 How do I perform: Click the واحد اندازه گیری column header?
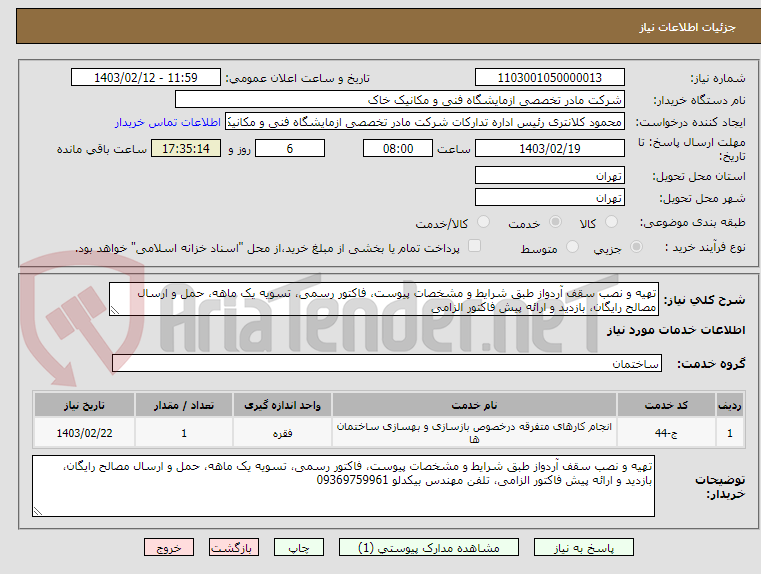click(x=282, y=405)
